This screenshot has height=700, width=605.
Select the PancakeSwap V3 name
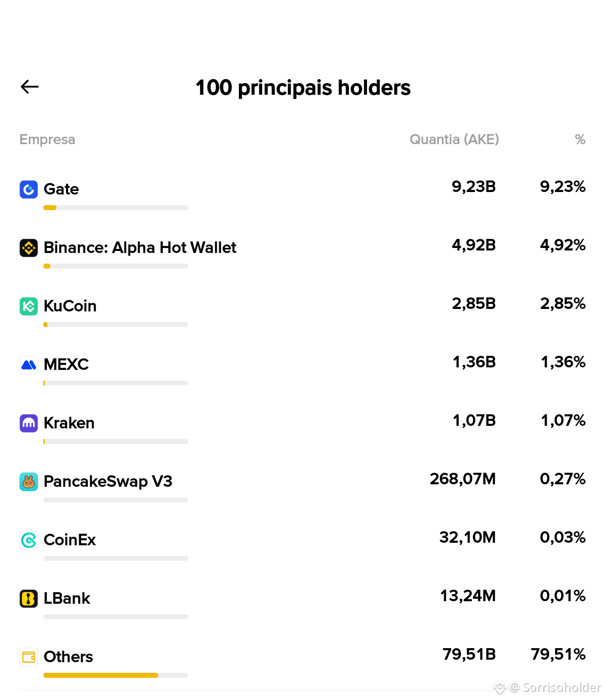[x=108, y=481]
